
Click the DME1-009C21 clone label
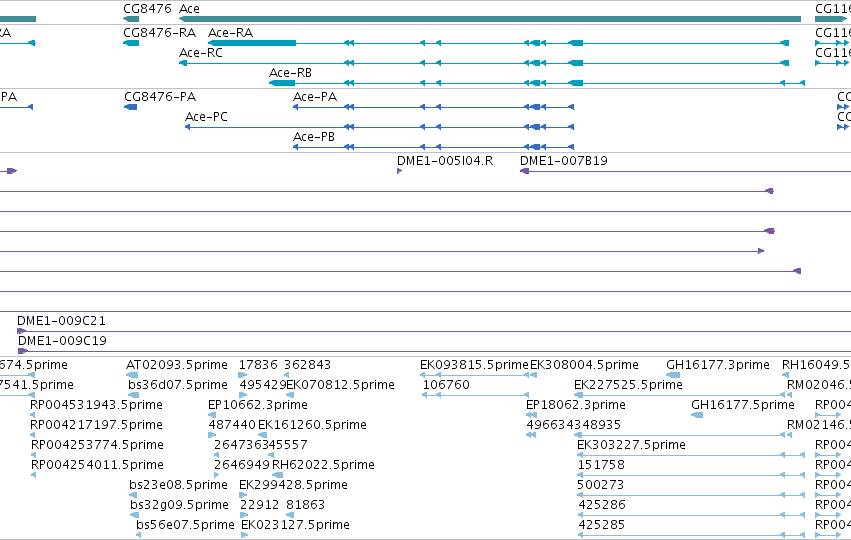pos(61,321)
